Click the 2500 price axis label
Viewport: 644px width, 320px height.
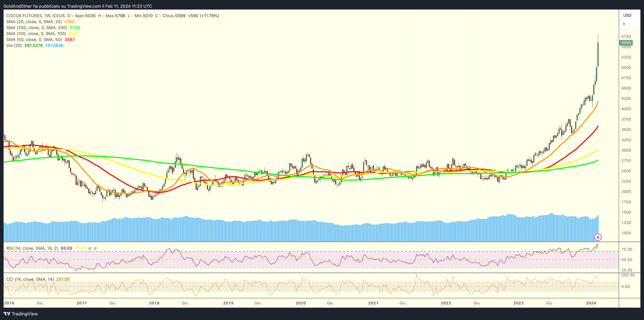626,171
